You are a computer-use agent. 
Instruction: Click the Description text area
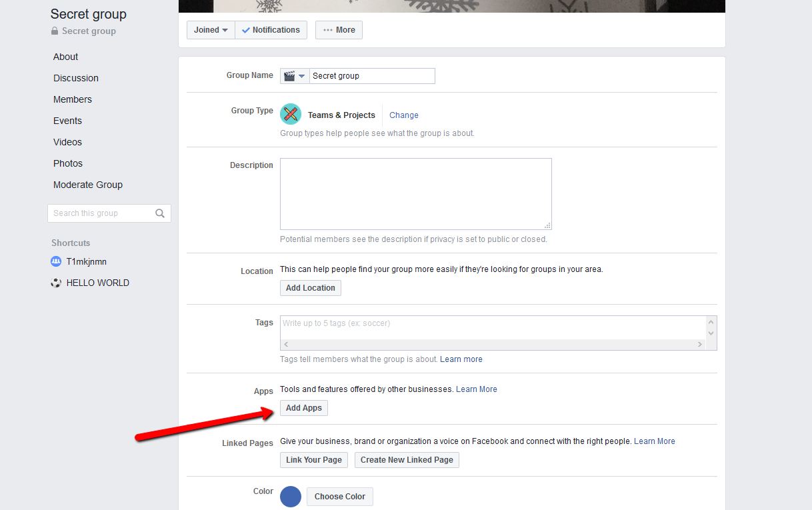(x=416, y=194)
